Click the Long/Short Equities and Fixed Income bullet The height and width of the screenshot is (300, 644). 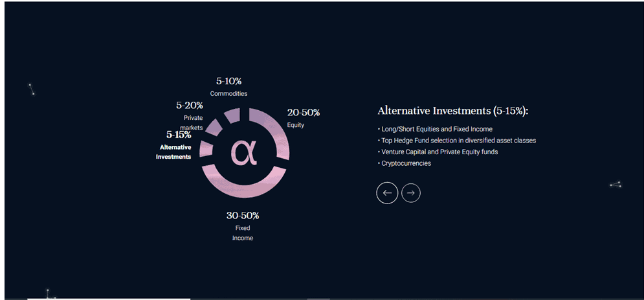pos(434,129)
